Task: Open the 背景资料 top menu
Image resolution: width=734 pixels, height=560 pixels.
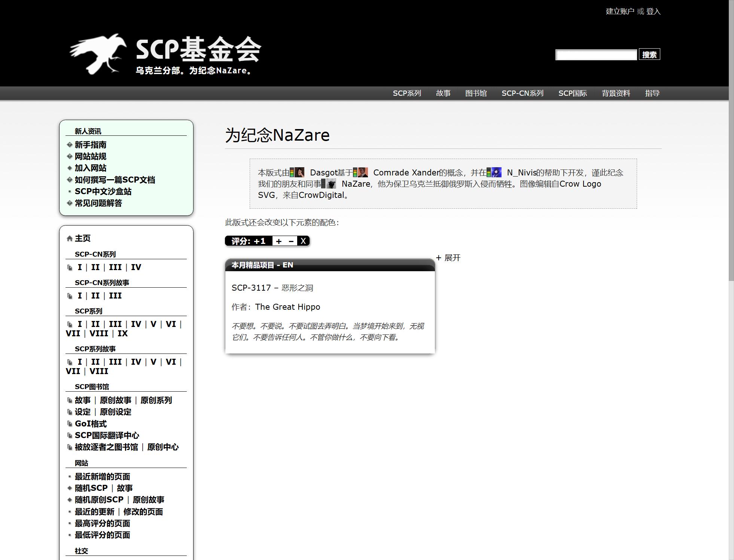Action: [x=616, y=93]
